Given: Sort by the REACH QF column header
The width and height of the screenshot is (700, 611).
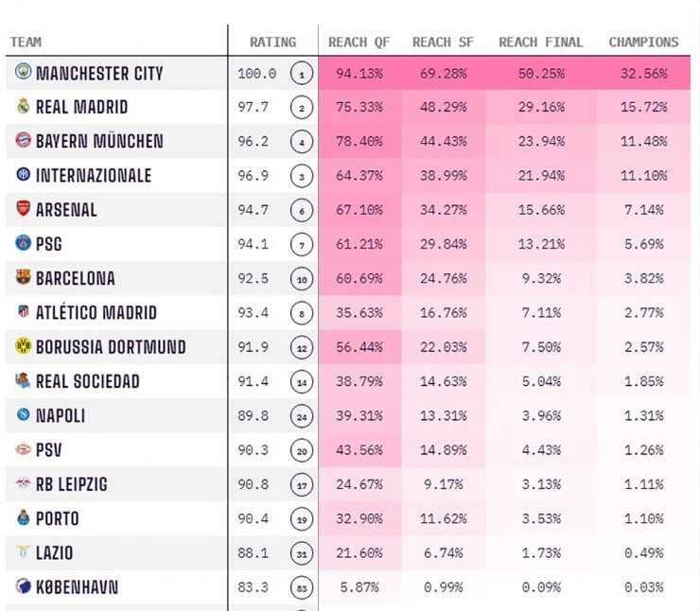Looking at the screenshot, I should coord(359,42).
